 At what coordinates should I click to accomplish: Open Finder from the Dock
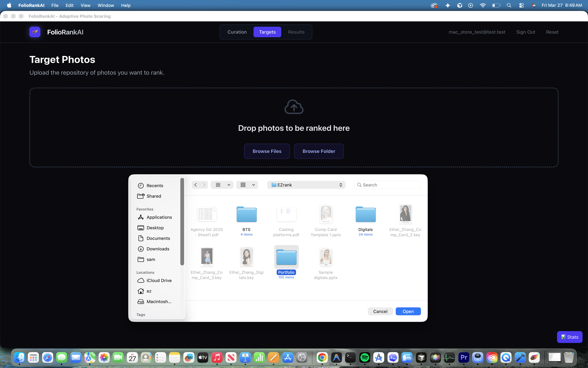pyautogui.click(x=19, y=357)
